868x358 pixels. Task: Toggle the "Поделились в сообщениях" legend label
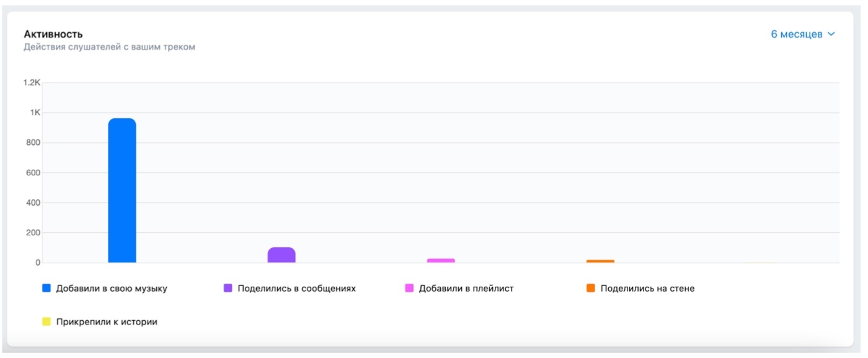[x=296, y=288]
